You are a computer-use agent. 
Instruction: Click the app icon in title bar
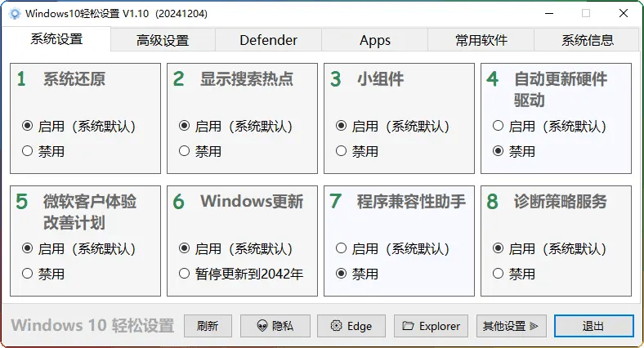pos(14,14)
